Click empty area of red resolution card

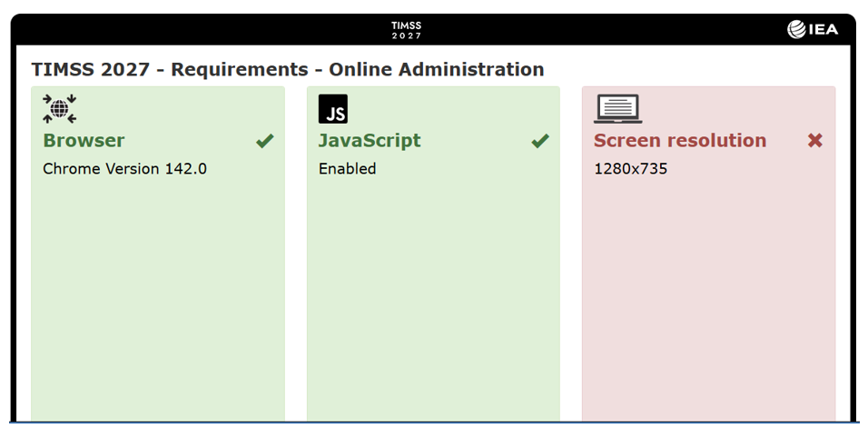click(x=708, y=300)
